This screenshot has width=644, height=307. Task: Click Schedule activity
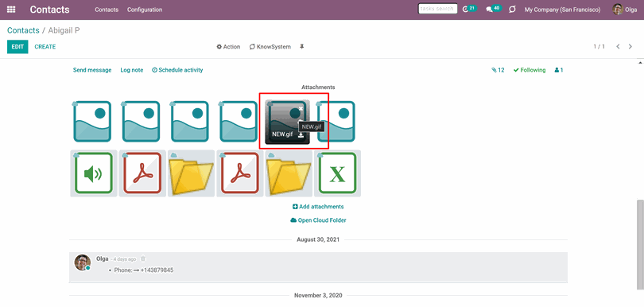177,70
